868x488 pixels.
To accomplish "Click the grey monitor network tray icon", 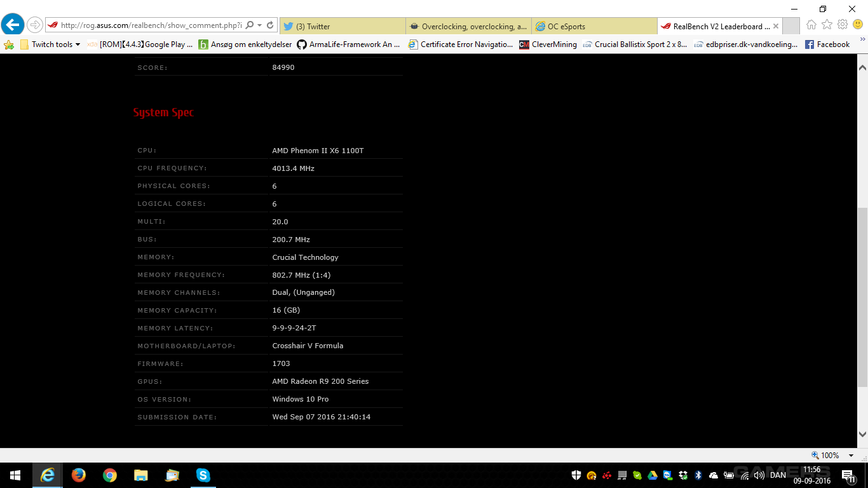I will [x=622, y=475].
